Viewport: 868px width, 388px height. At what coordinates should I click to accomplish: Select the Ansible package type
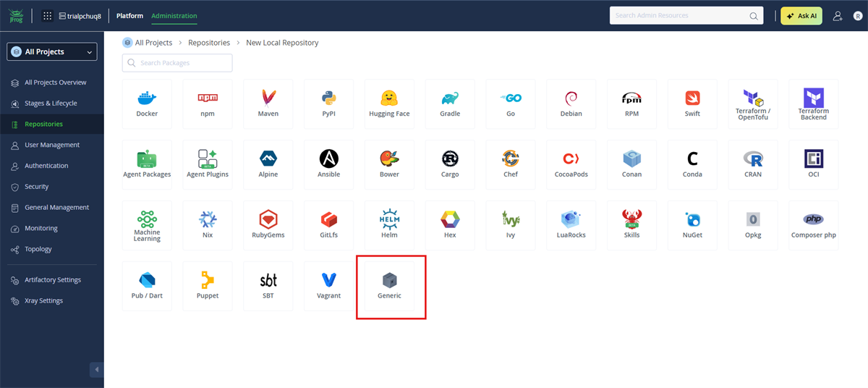coord(328,165)
